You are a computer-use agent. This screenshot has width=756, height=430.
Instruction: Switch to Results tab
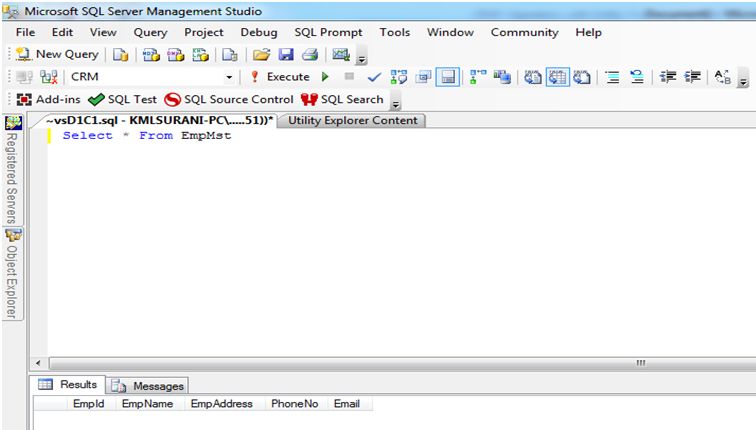(68, 385)
